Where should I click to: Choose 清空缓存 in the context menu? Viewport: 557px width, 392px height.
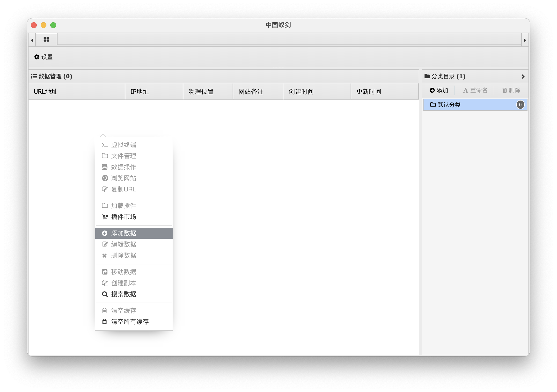click(134, 311)
